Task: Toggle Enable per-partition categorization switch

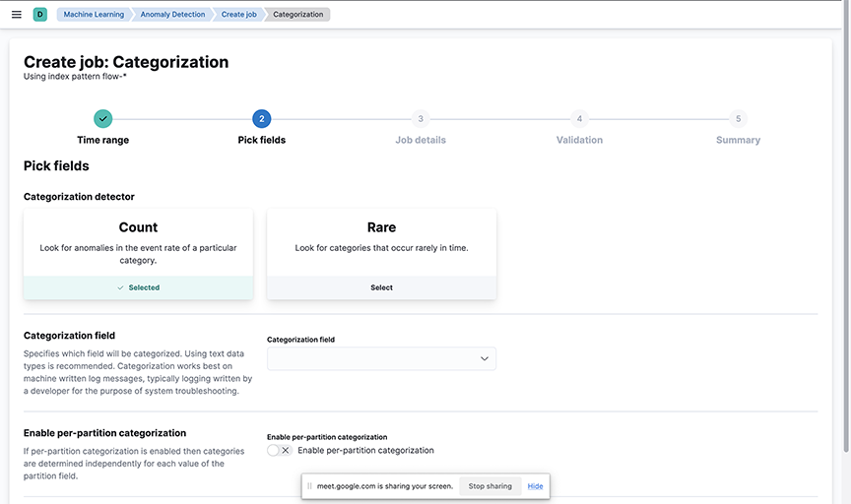Action: [x=280, y=450]
